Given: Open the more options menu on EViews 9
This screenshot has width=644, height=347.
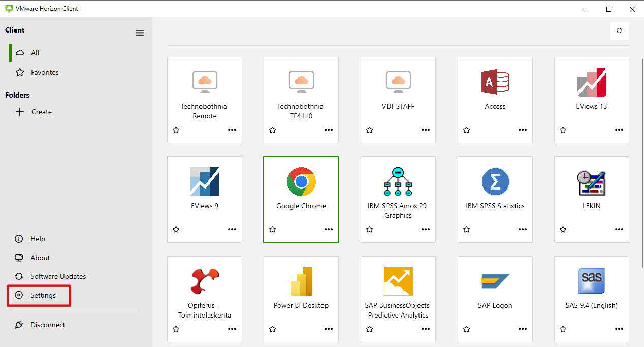Looking at the screenshot, I should click(x=232, y=230).
